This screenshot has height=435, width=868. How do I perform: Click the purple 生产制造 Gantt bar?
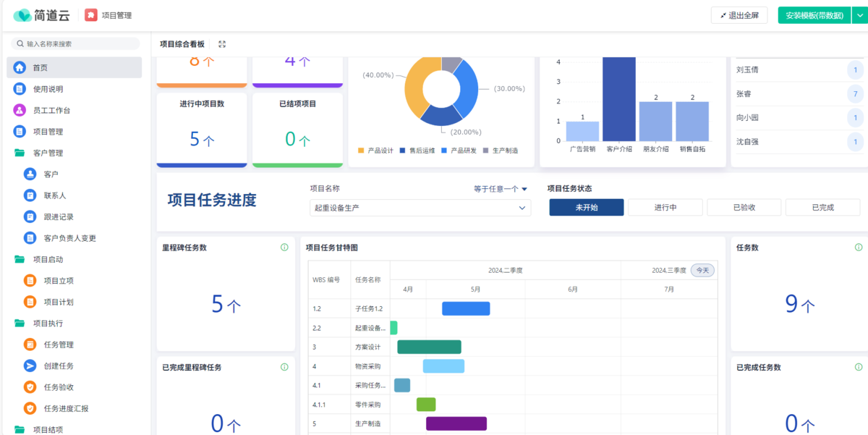[x=456, y=423]
